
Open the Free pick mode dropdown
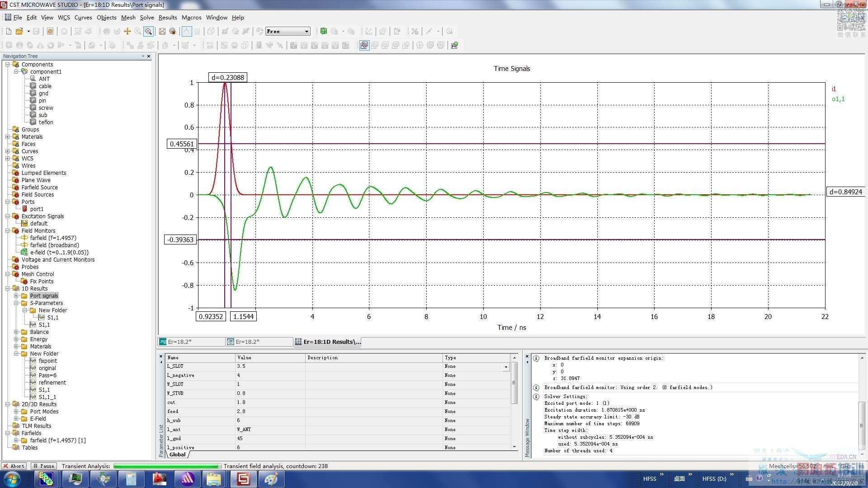(x=307, y=31)
